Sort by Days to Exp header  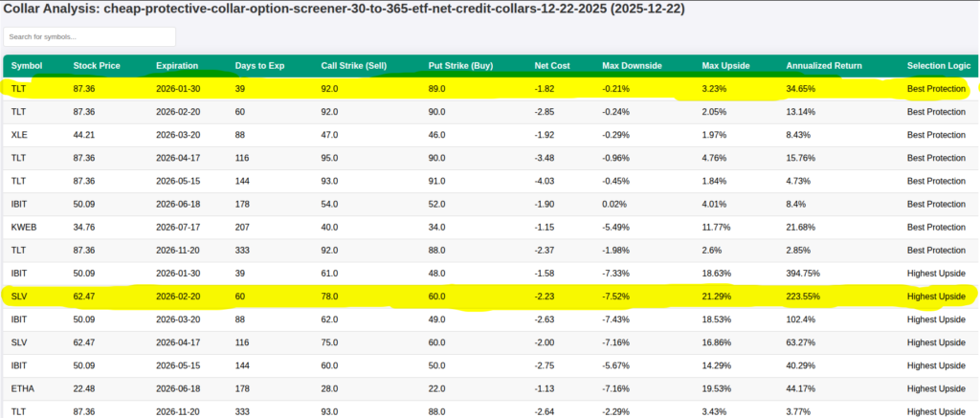click(260, 66)
